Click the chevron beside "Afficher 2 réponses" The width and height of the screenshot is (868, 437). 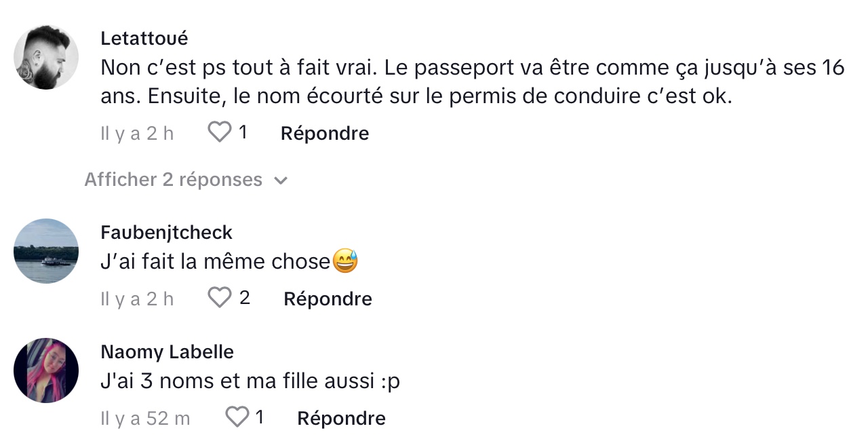click(280, 180)
